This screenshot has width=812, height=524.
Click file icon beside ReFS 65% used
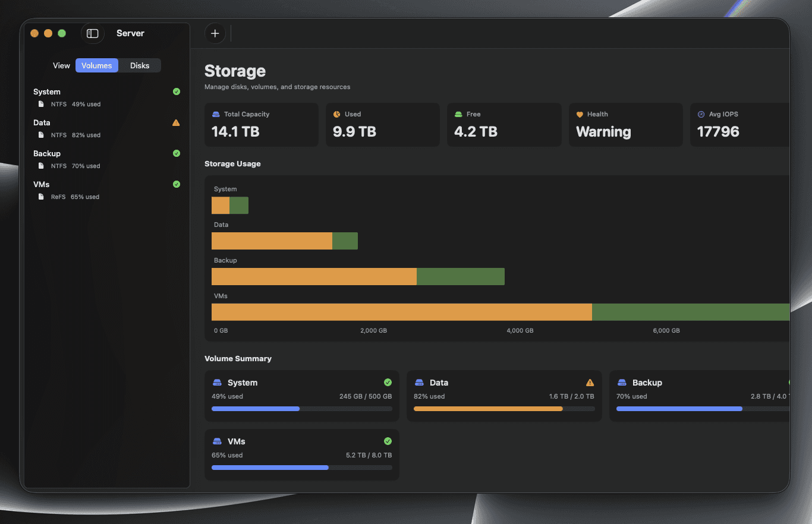[x=41, y=197]
